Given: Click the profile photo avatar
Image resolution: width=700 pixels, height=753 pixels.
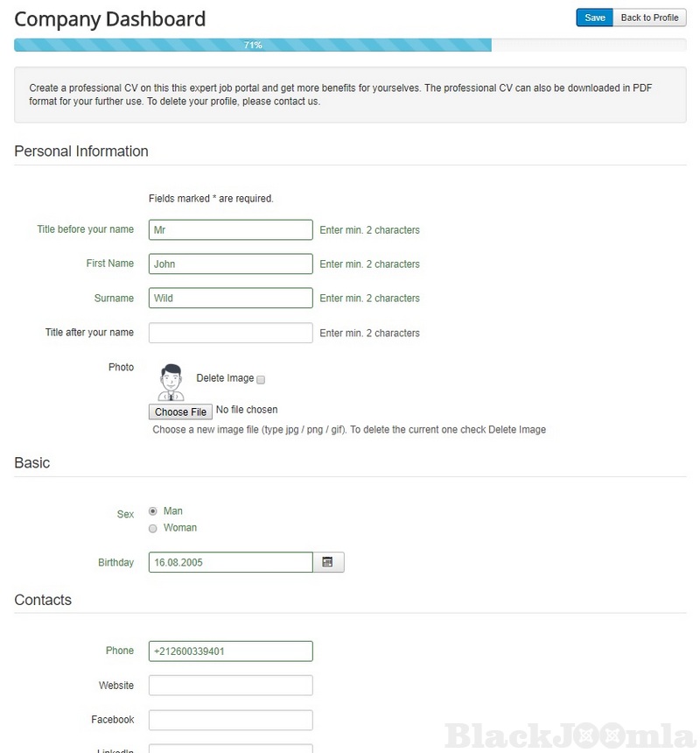Looking at the screenshot, I should [171, 383].
